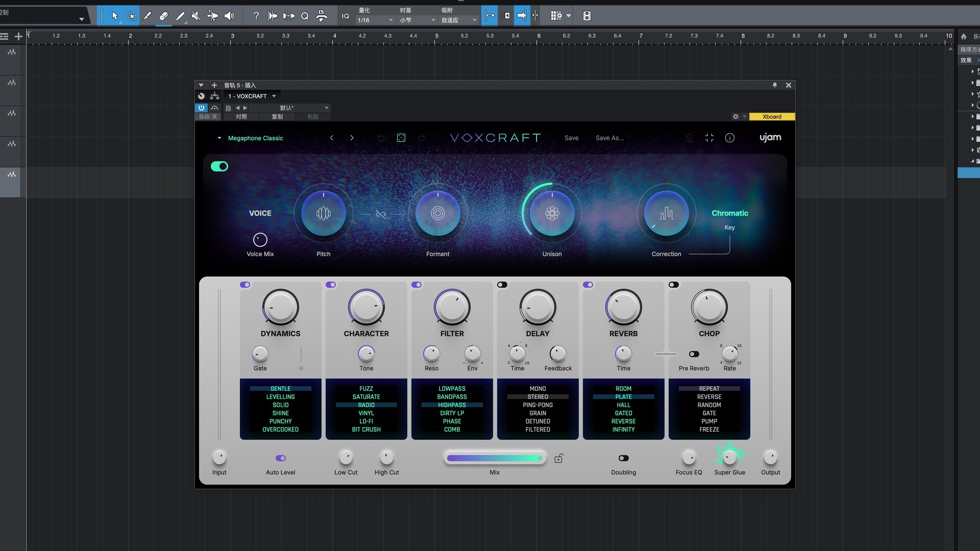The width and height of the screenshot is (980, 551).
Task: Toggle the main Voxcraft power switch
Action: (x=219, y=166)
